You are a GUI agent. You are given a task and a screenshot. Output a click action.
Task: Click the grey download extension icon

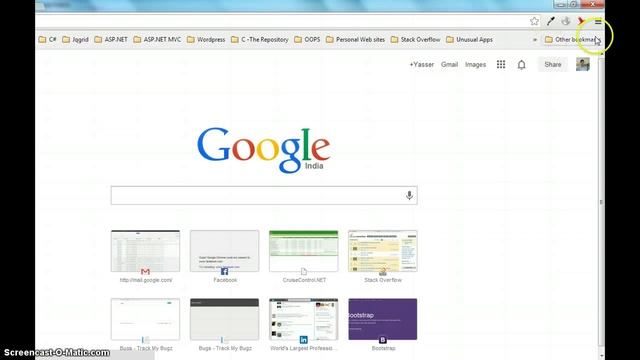tap(566, 21)
